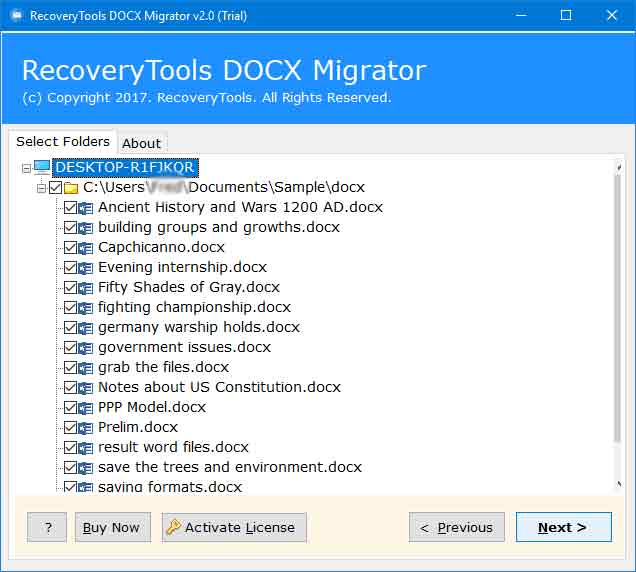The height and width of the screenshot is (572, 636).
Task: Click the Word icon beside germany warship holds
Action: pos(85,328)
